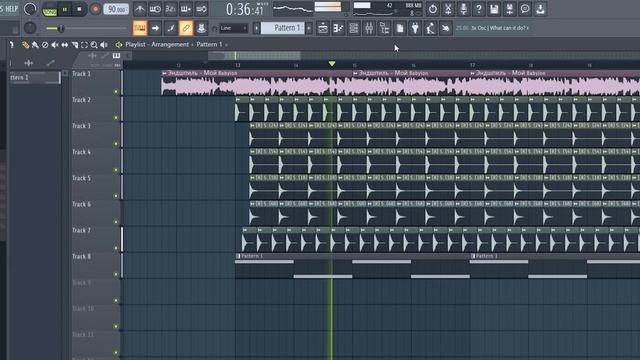This screenshot has width=640, height=360.
Task: Click 'Pattern 1' breadcrumb in playlist title
Action: click(209, 44)
